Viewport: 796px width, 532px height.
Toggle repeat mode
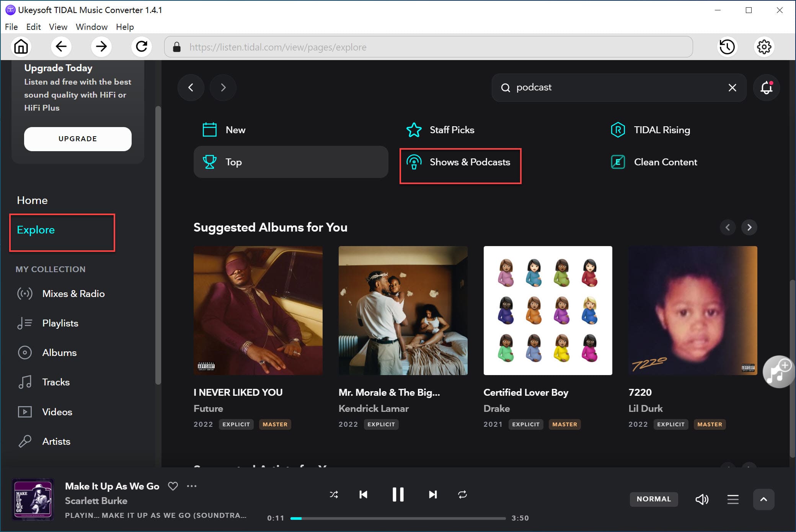(462, 494)
